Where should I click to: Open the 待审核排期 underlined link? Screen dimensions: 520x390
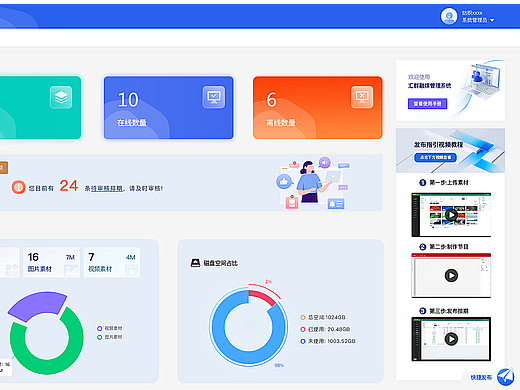tap(107, 189)
